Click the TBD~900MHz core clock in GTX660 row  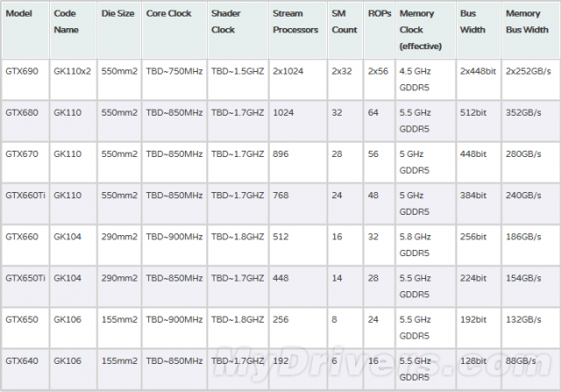point(174,245)
